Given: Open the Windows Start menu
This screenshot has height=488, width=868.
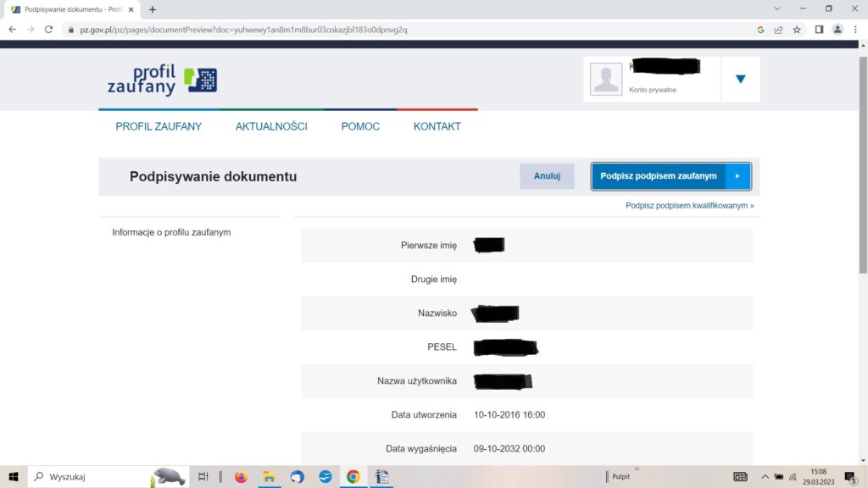Looking at the screenshot, I should pos(14,476).
